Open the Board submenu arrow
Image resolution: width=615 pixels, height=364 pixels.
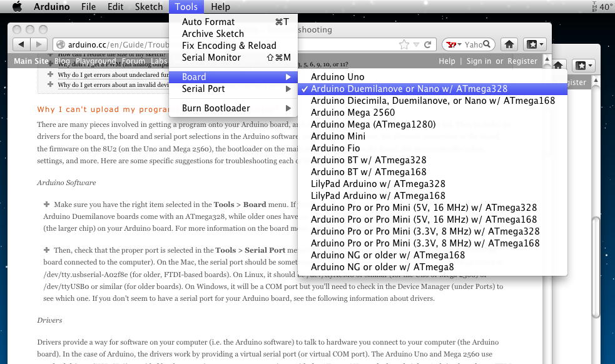point(288,77)
